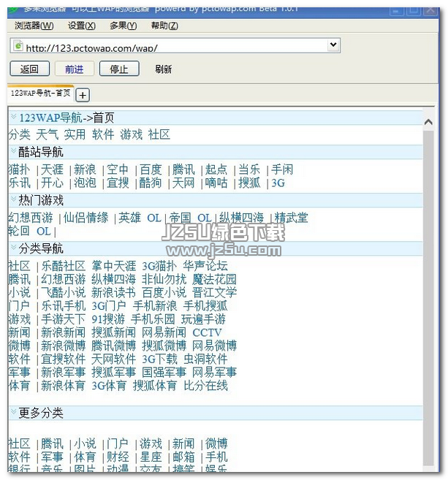448x480 pixels.
Task: Open the 3G link after 搜狐
Action: [278, 183]
